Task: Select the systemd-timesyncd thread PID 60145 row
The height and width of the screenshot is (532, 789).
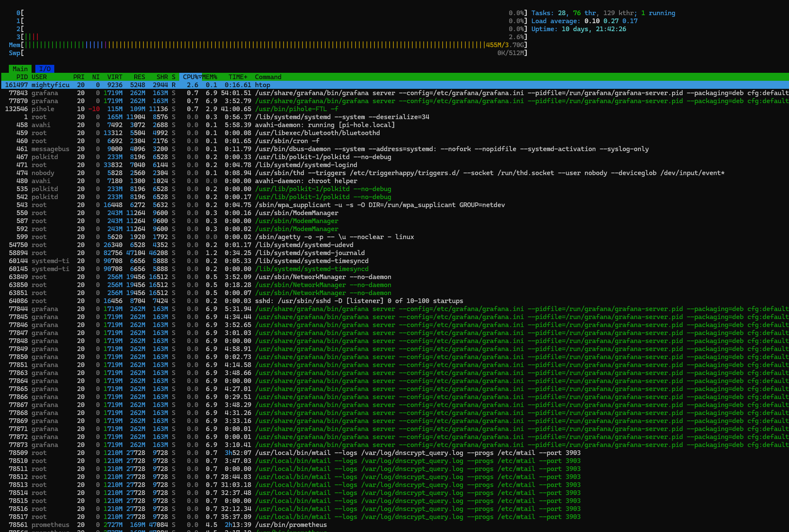Action: coord(395,269)
